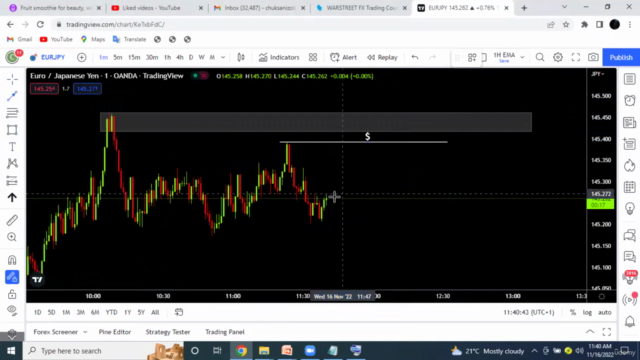The width and height of the screenshot is (640, 360).
Task: Open the prediction and measurement tools
Action: 12,180
